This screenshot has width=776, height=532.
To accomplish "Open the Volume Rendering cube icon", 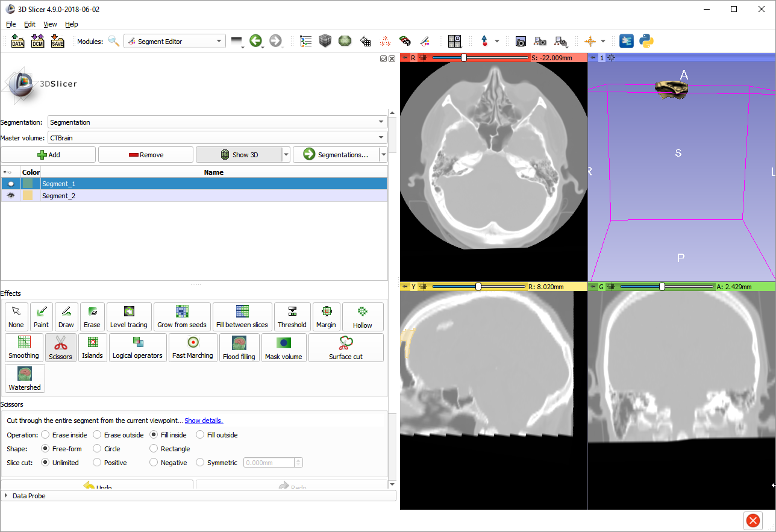I will pos(325,41).
